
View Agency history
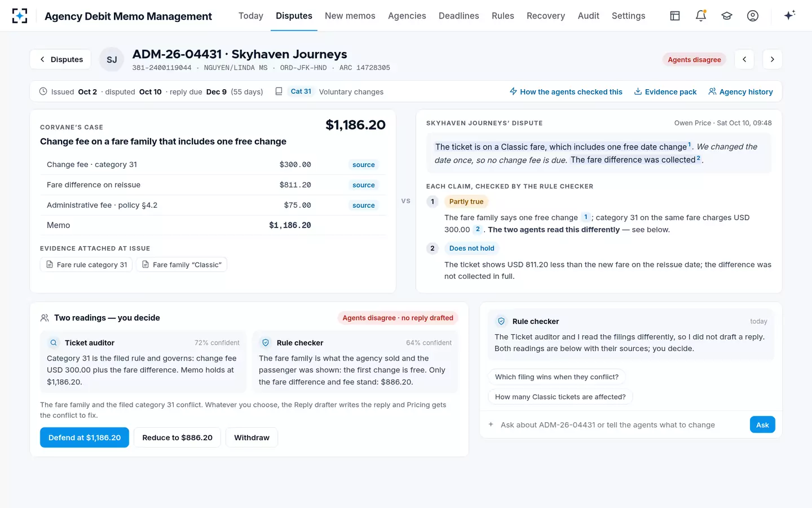coord(740,91)
